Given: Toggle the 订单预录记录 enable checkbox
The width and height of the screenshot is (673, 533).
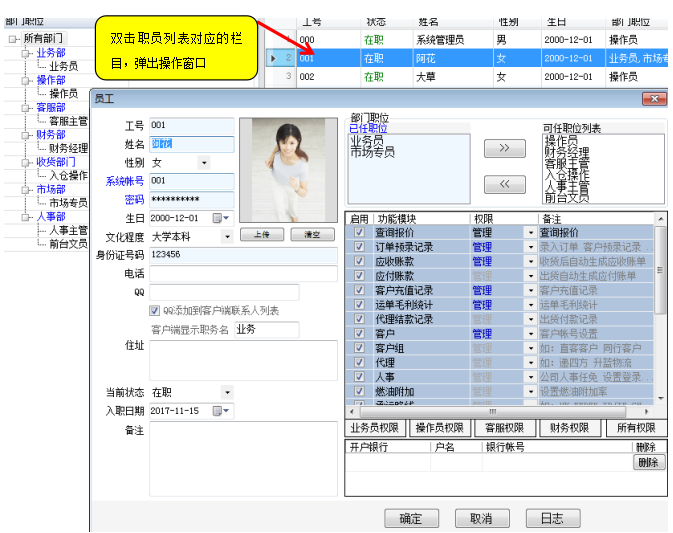Looking at the screenshot, I should click(359, 247).
